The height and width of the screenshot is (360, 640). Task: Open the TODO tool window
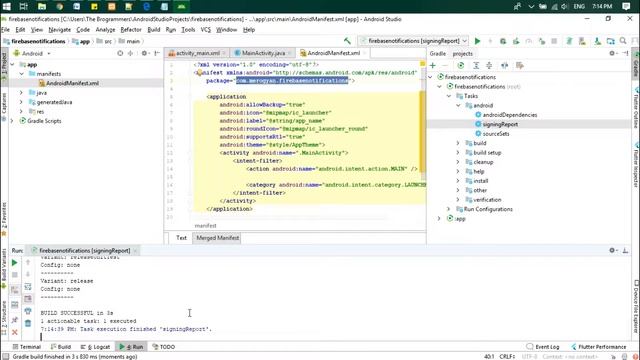[x=164, y=347]
